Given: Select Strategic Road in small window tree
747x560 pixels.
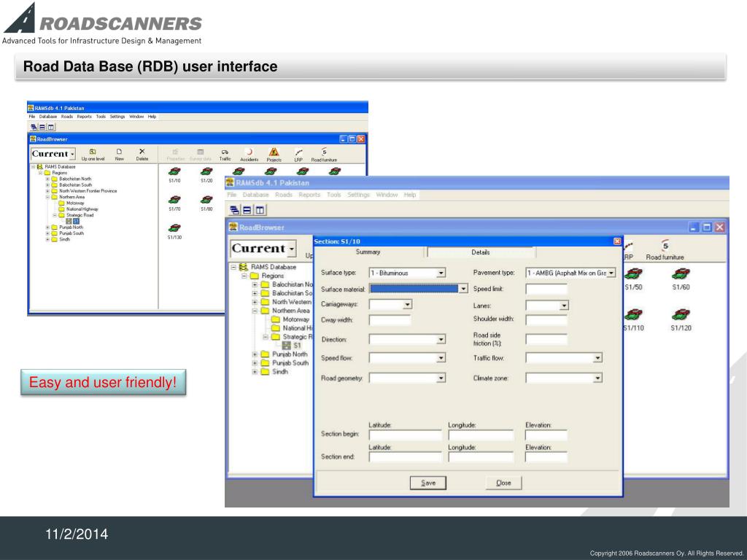Looking at the screenshot, I should click(80, 215).
